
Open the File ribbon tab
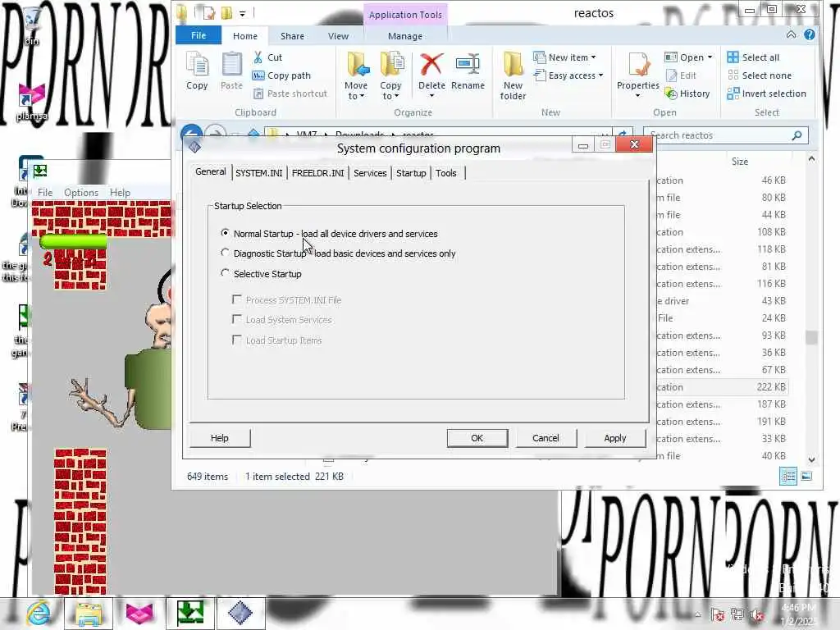(199, 35)
